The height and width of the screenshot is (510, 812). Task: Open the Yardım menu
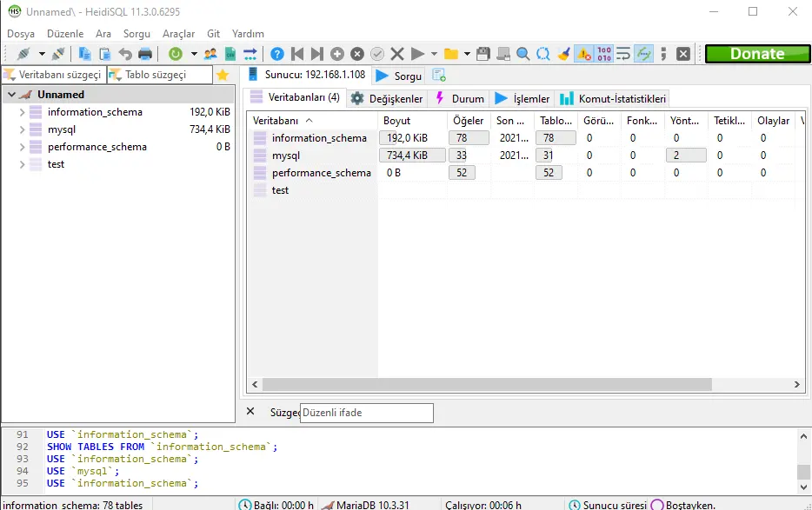248,34
